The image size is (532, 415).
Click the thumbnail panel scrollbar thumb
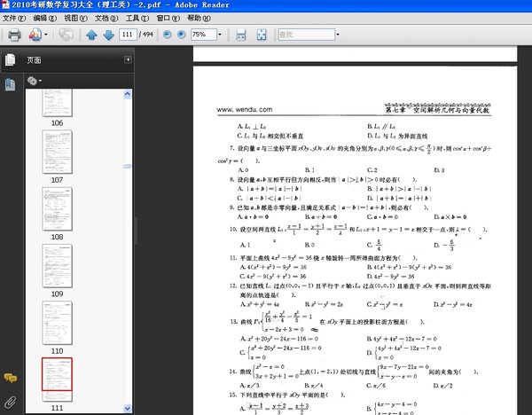127,167
